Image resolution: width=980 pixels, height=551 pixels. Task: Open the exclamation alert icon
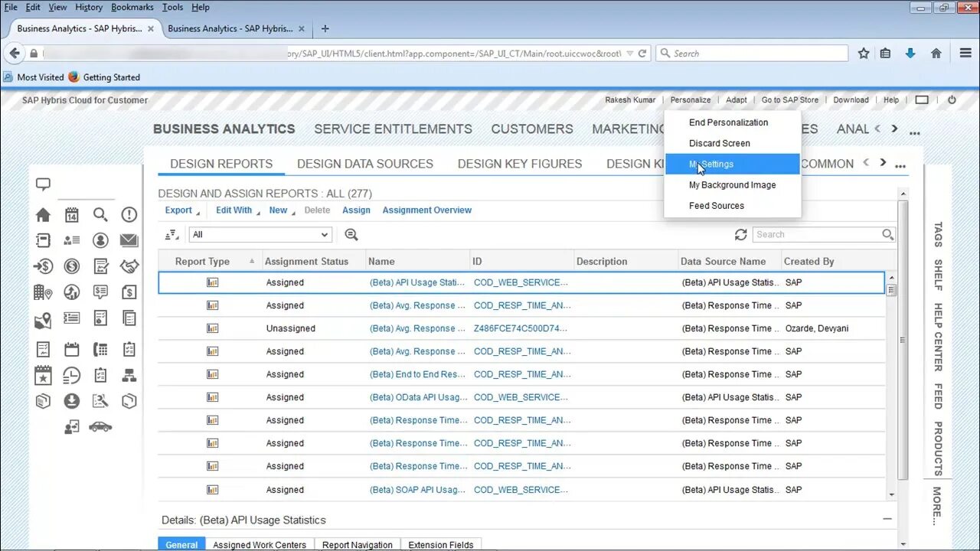tap(129, 215)
